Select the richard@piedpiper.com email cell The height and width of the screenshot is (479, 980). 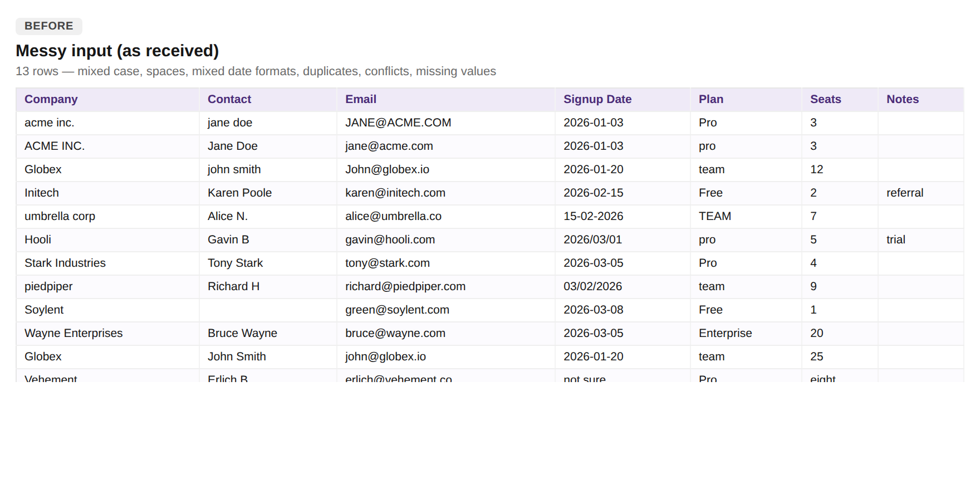pyautogui.click(x=446, y=287)
